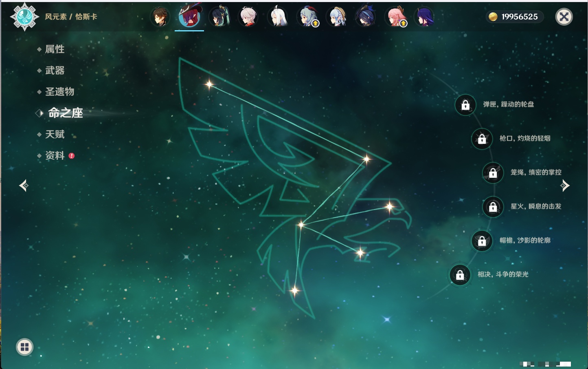The height and width of the screenshot is (369, 588).
Task: Click the 风元素 / 恰斯卡 title text
Action: 71,17
